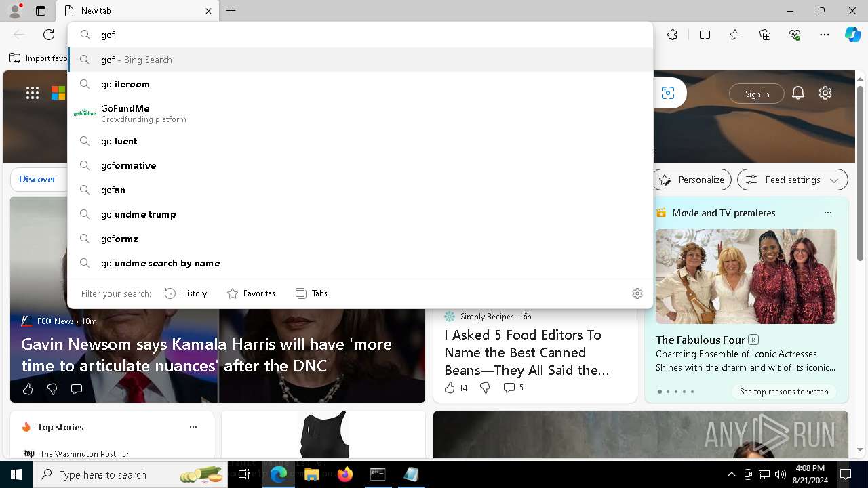Viewport: 868px width, 488px height.
Task: Filter search by Tabs
Action: tap(311, 293)
